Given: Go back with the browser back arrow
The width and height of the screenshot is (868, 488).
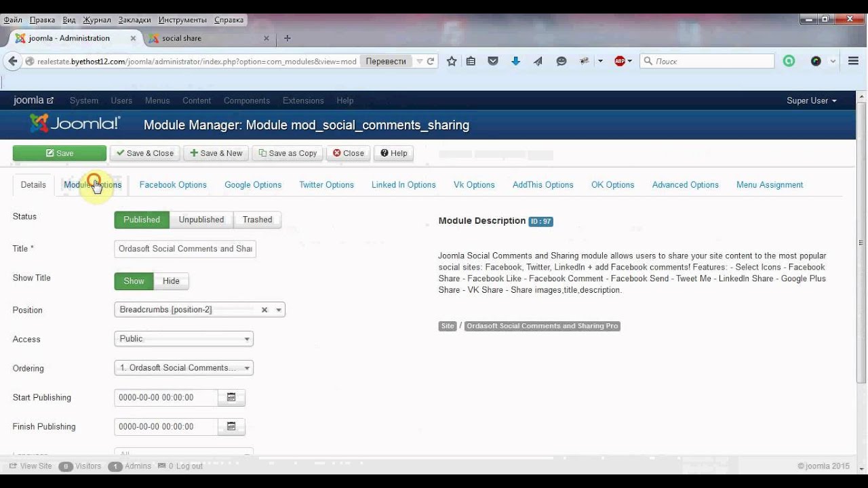Looking at the screenshot, I should [12, 61].
